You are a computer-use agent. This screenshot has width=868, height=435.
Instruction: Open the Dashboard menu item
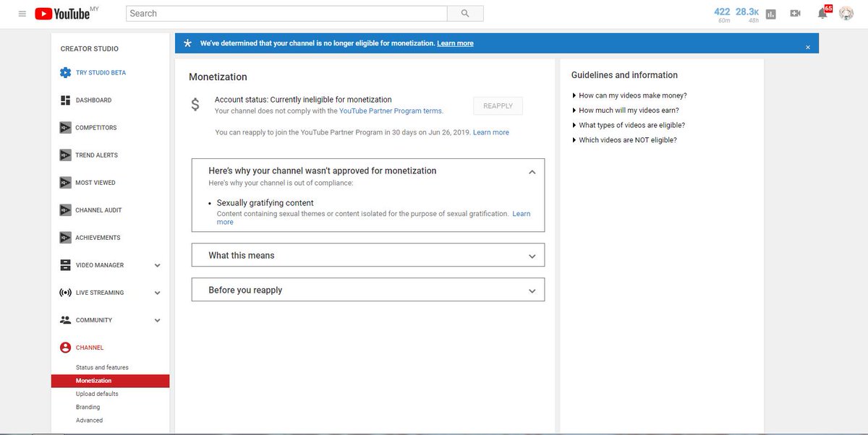(93, 100)
